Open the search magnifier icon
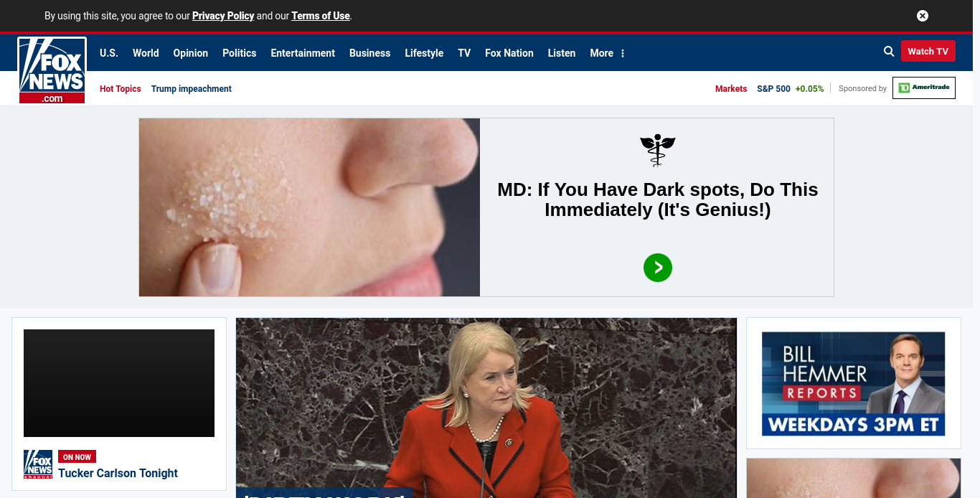Screen dimensions: 980x498 coord(889,52)
